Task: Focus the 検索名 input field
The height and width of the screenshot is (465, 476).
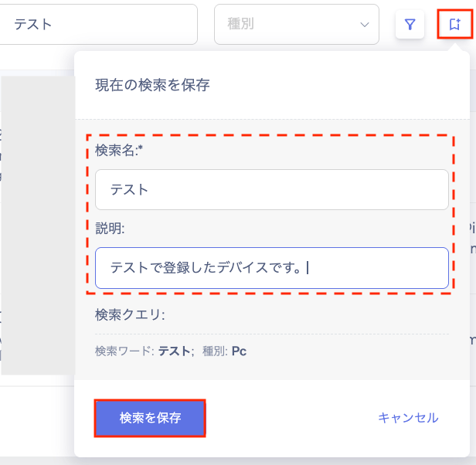Action: point(272,190)
